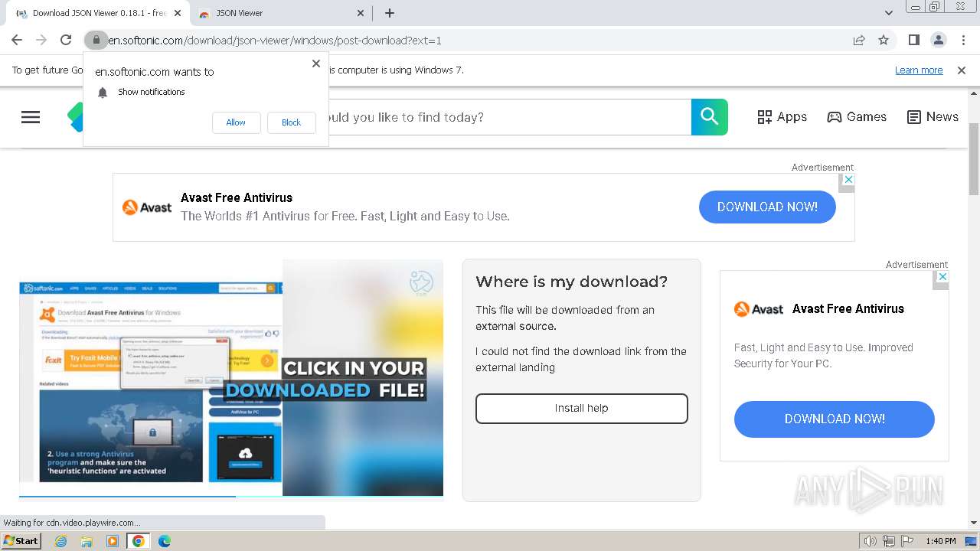The height and width of the screenshot is (551, 980).
Task: Open Windows Media Player from taskbar
Action: [x=113, y=541]
